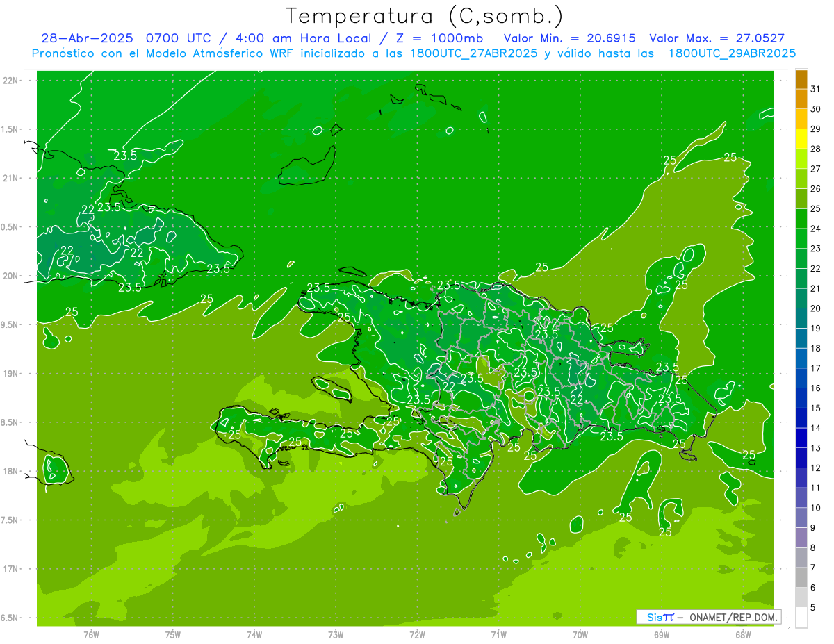Pick the blue color band between 16 and 17
The height and width of the screenshot is (644, 834).
pos(801,379)
